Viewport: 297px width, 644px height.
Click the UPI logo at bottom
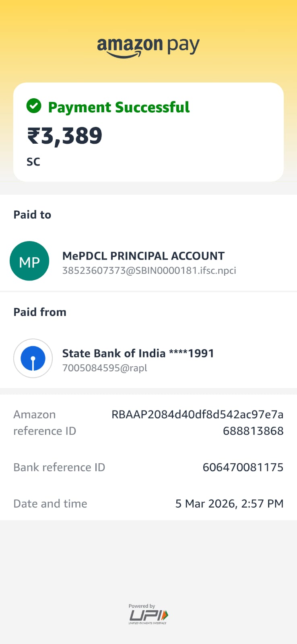(x=148, y=616)
